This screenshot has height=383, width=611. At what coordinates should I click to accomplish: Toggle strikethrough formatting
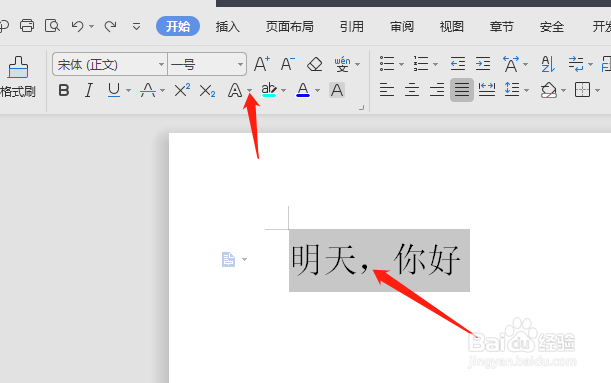point(148,90)
